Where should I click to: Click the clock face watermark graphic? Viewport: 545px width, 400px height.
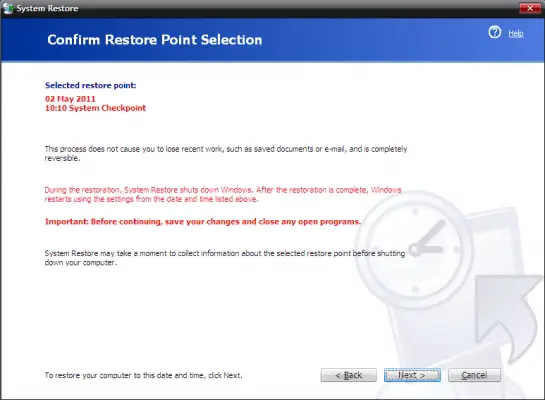414,250
